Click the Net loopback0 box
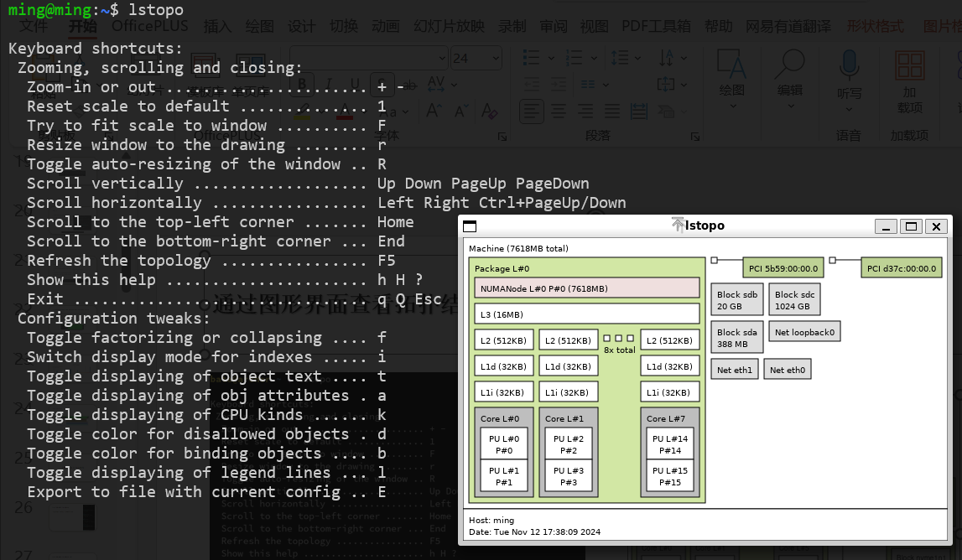Image resolution: width=962 pixels, height=560 pixels. tap(804, 332)
